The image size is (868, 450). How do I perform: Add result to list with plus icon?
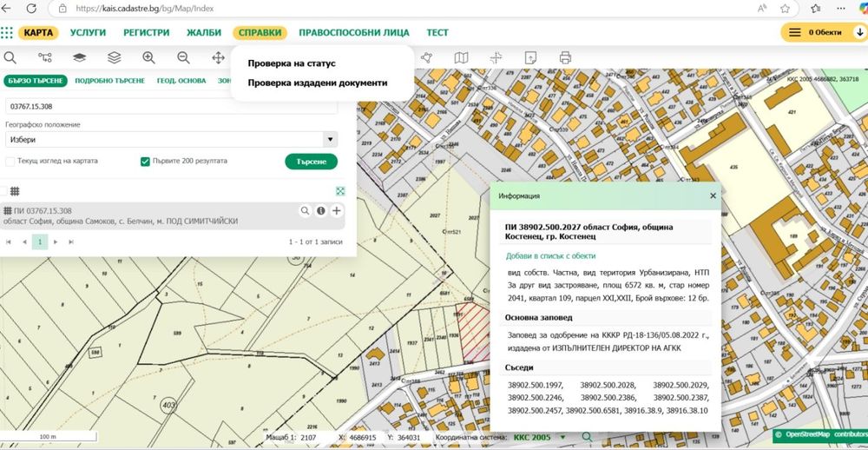coord(337,211)
